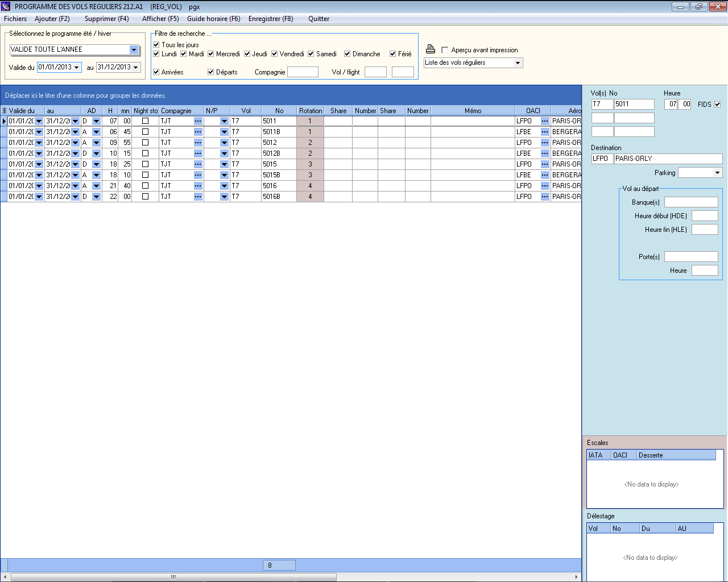Image resolution: width=728 pixels, height=582 pixels.
Task: Open OACI lookup ellipsis for flight 5011B row
Action: [545, 132]
